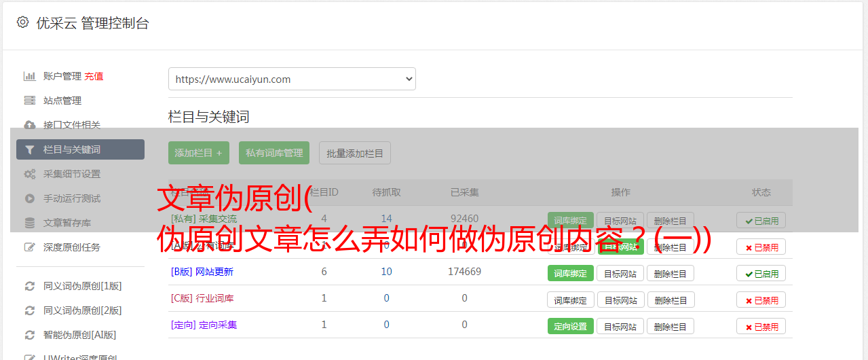Click the cloud upload icon for 接口文件相关
The width and height of the screenshot is (868, 360).
point(30,125)
